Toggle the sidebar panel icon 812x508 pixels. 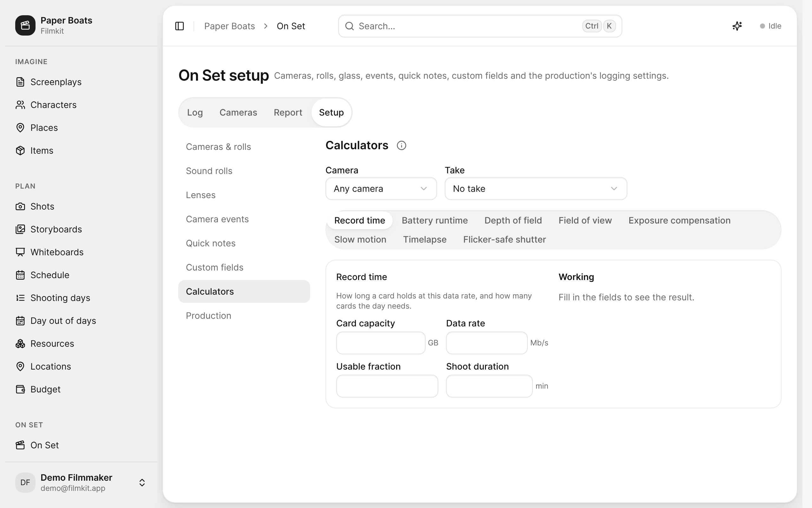point(180,26)
